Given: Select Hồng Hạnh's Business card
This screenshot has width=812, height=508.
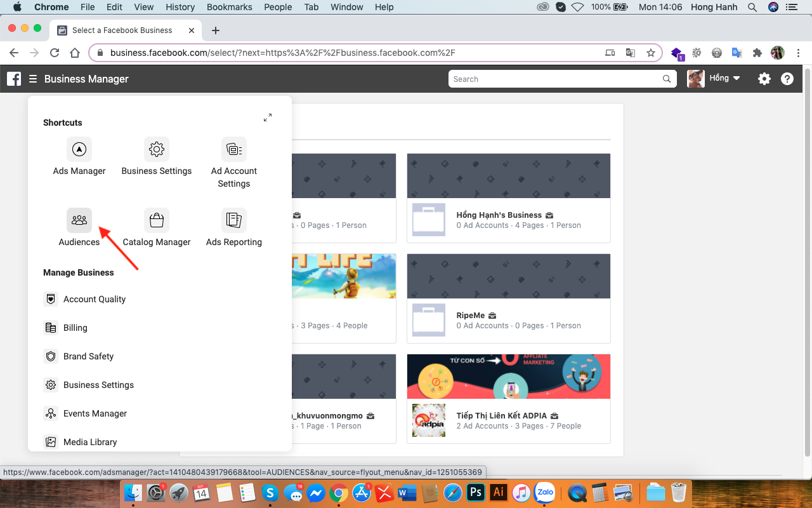Looking at the screenshot, I should pos(509,198).
